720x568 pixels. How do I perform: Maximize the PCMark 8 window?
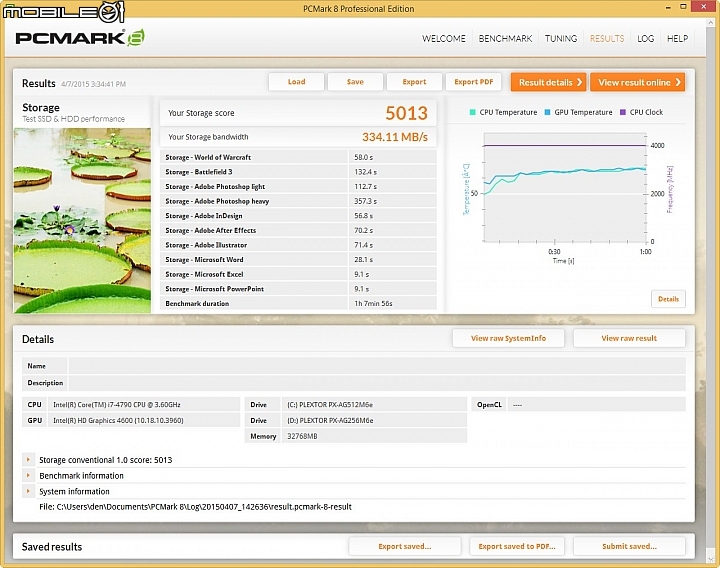(683, 7)
